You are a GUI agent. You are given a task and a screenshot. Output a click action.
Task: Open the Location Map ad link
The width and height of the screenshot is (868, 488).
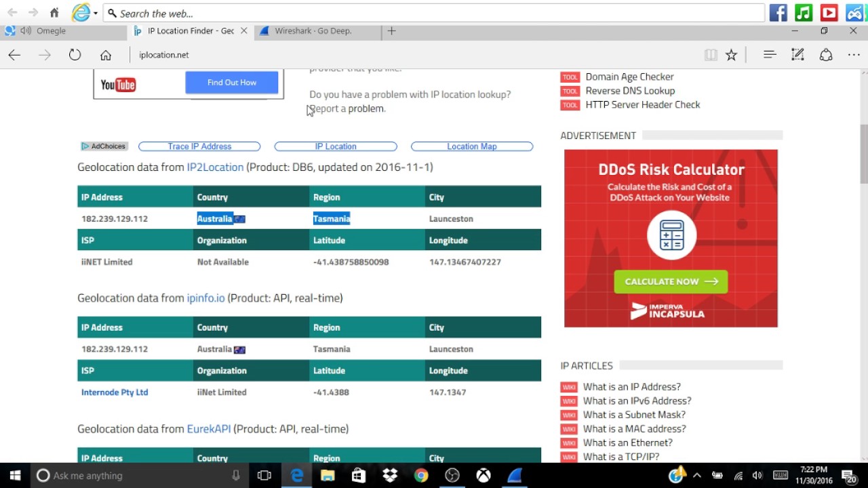click(x=472, y=146)
